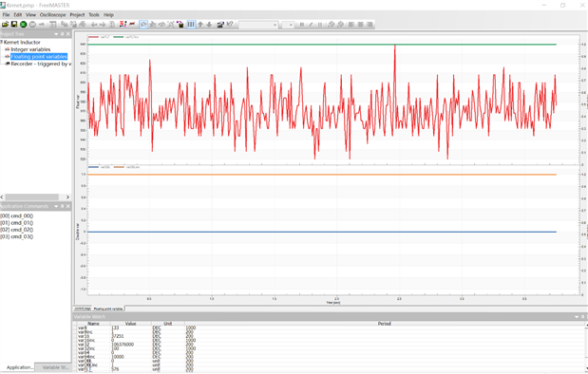The image size is (588, 374).
Task: Open the Help menu
Action: tap(108, 14)
